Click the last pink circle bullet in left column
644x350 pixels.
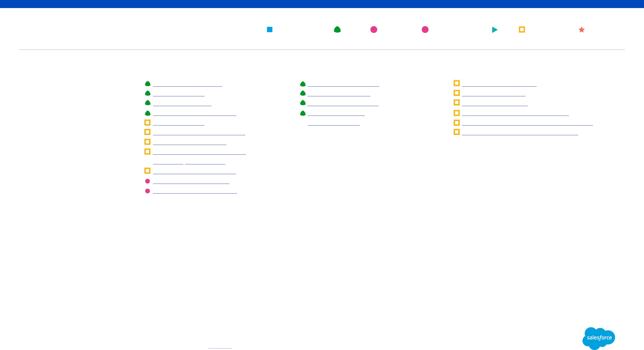pos(148,191)
